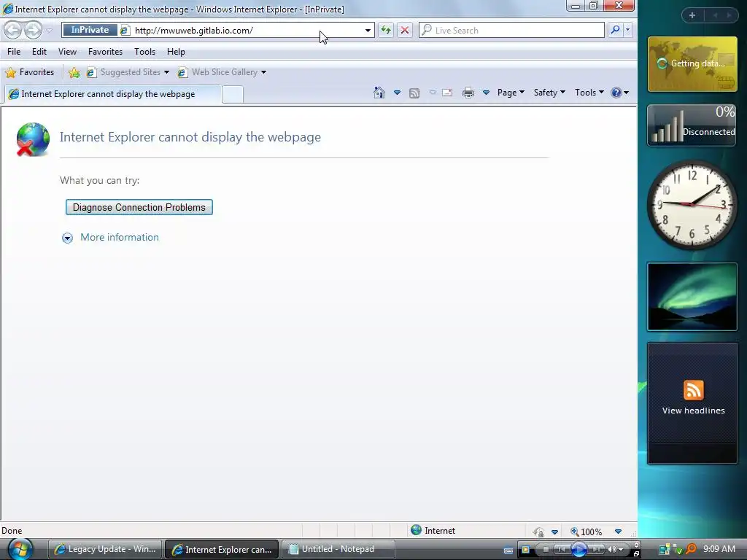747x560 pixels.
Task: Click the Disconnected network meter gadget
Action: tap(692, 125)
